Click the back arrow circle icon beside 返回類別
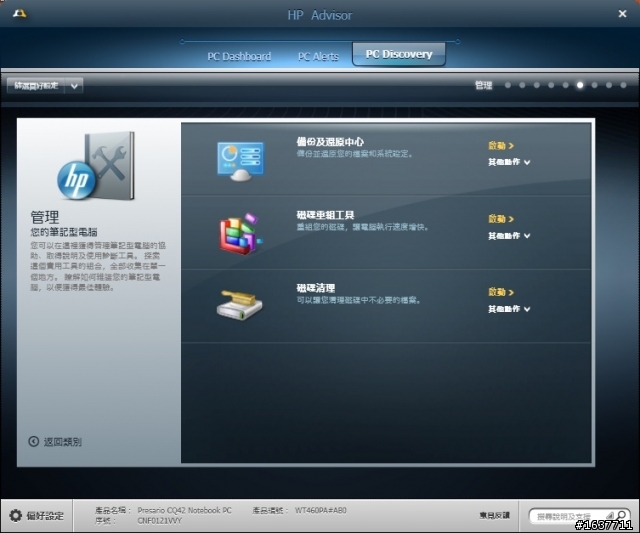Screen dimensions: 640x533 click(33, 441)
